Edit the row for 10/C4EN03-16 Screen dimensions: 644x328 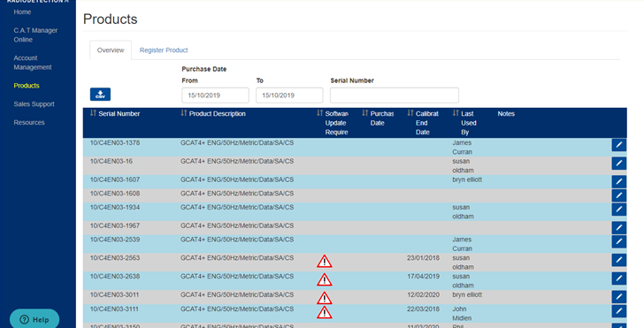pos(618,164)
